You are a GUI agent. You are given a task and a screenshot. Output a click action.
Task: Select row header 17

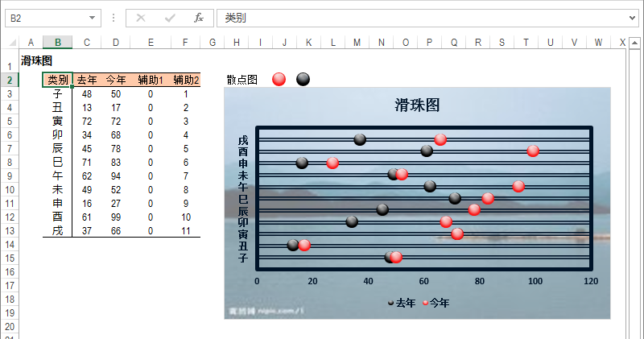coord(10,286)
